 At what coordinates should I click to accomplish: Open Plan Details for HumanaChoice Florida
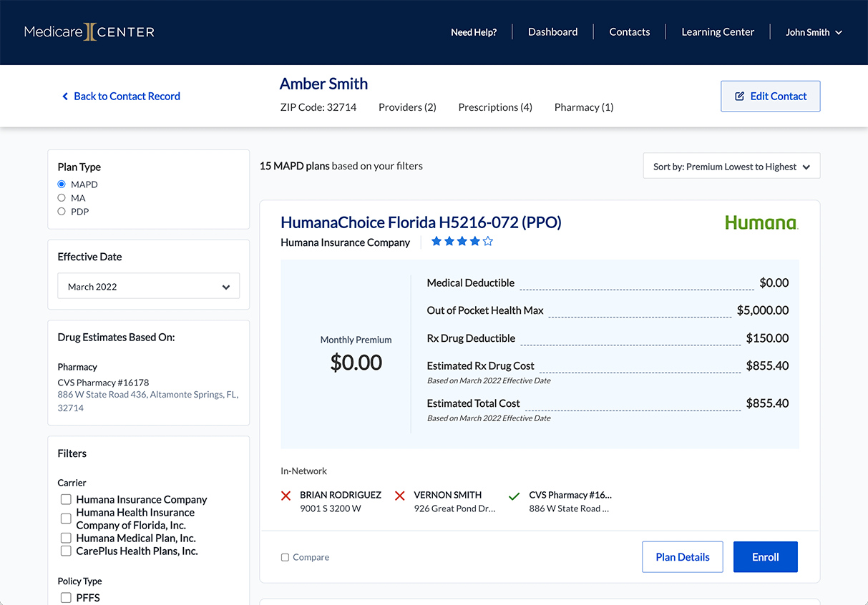(x=683, y=557)
